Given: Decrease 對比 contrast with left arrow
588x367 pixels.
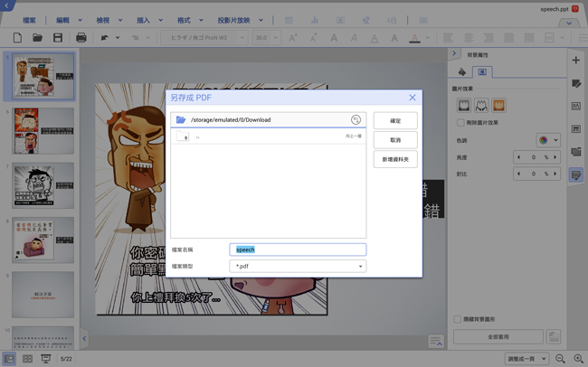Looking at the screenshot, I should (519, 174).
